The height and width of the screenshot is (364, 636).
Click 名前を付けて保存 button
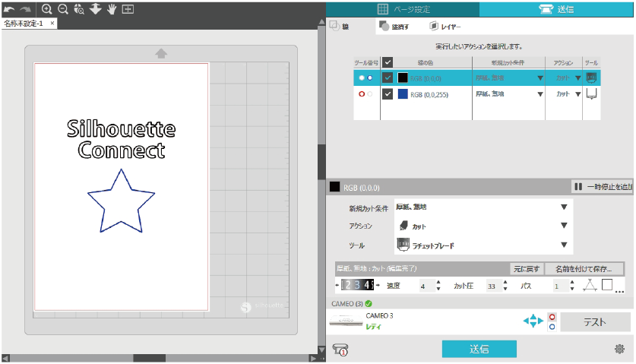tap(584, 269)
